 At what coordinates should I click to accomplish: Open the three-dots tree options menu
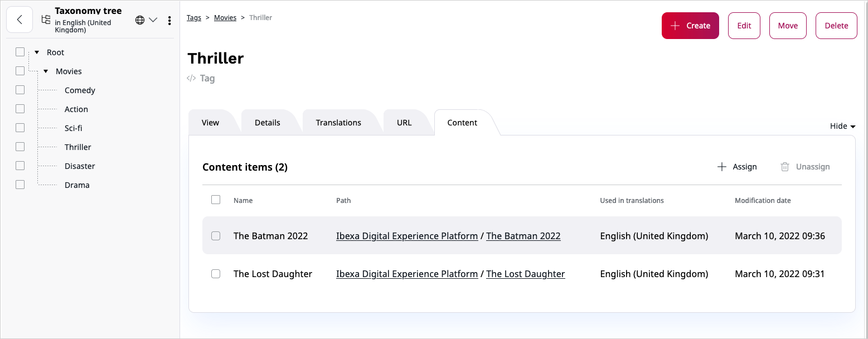click(169, 21)
